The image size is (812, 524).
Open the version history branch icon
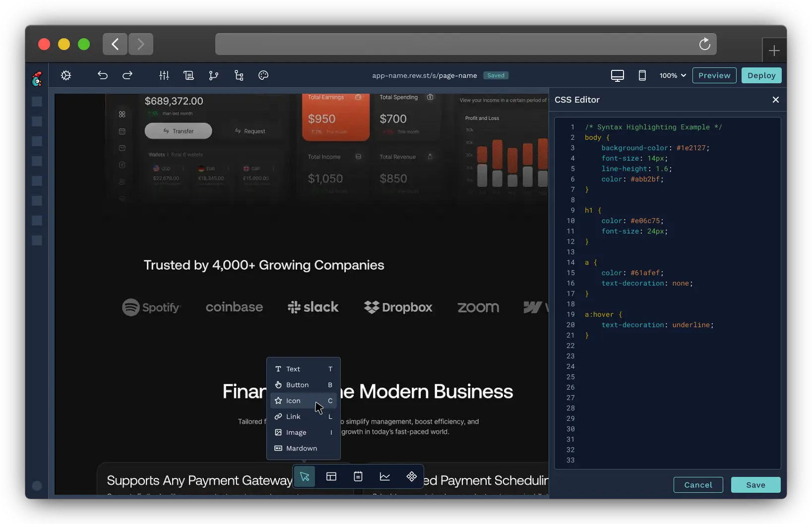[x=214, y=75]
